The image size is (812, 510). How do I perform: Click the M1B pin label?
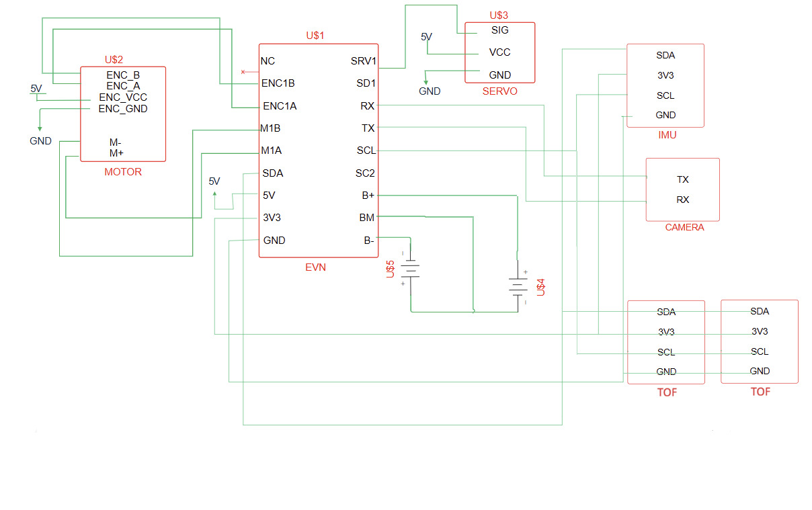pyautogui.click(x=270, y=128)
